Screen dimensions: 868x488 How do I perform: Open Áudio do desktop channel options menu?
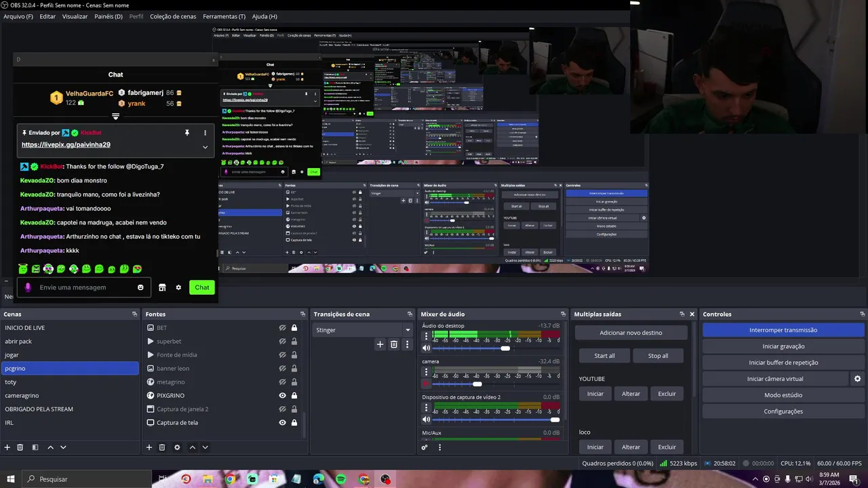click(x=427, y=336)
